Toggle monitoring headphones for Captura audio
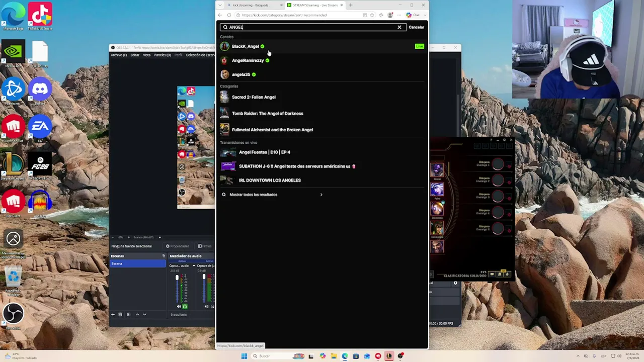644x362 pixels. pos(185,306)
